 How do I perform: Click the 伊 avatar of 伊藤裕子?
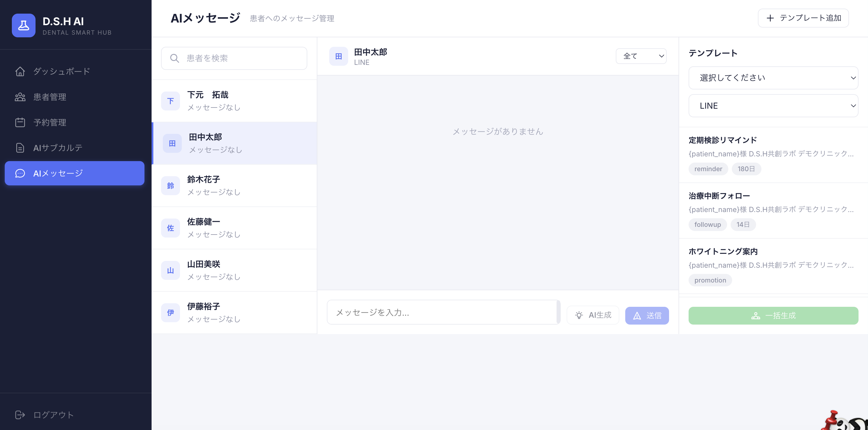[x=171, y=313]
